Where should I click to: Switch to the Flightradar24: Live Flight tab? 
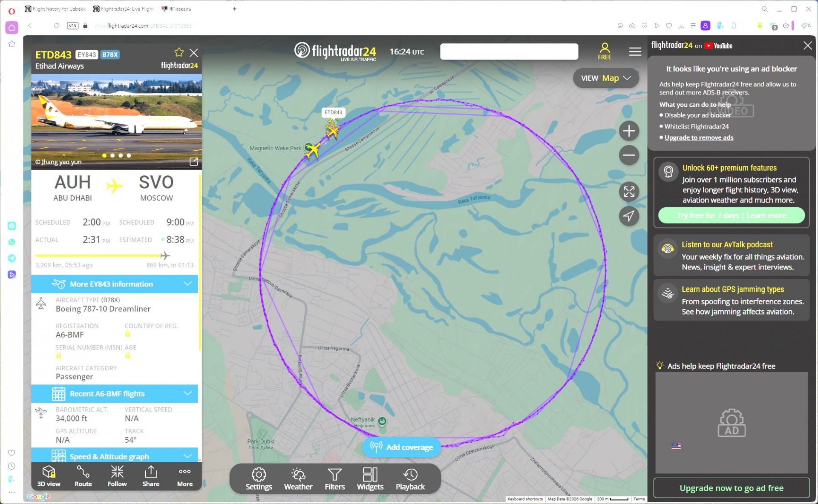pyautogui.click(x=124, y=9)
